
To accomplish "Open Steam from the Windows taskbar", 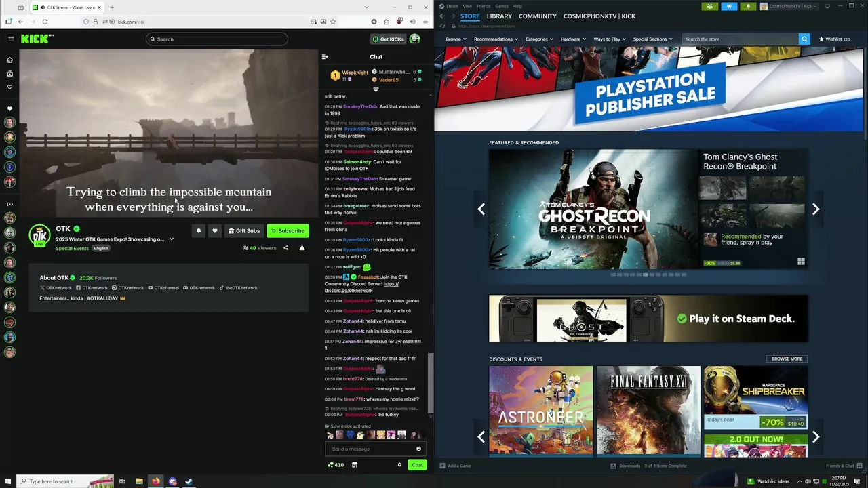I will [x=189, y=481].
